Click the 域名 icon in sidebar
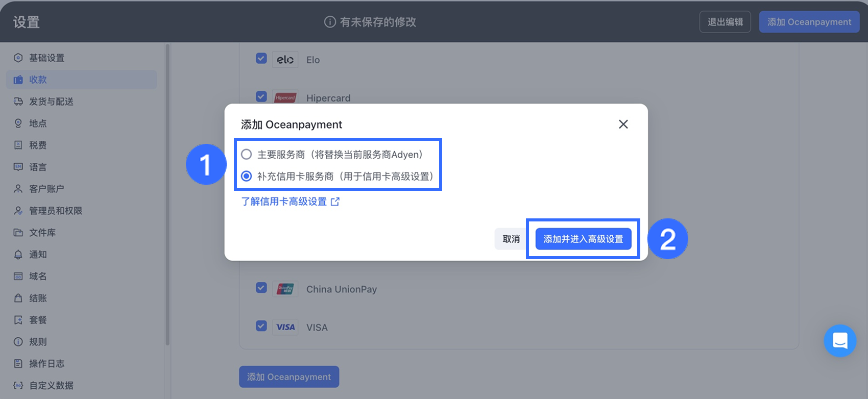Screen dimensions: 868x399 pyautogui.click(x=18, y=276)
